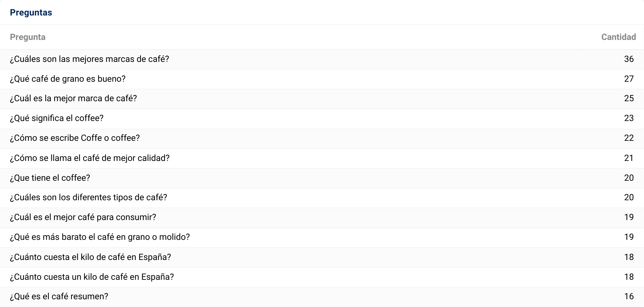Click the Preguntas panel title

click(31, 13)
